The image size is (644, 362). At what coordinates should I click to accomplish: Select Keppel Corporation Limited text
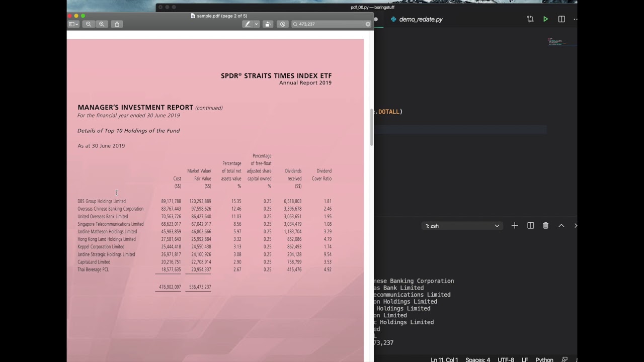(101, 246)
